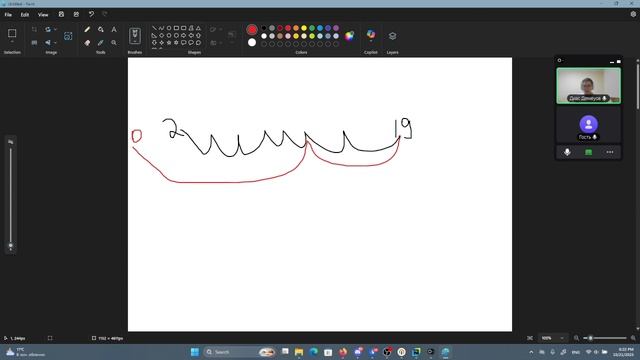Pick the Eraser tool
Screen dimensions: 640x360
[87, 42]
